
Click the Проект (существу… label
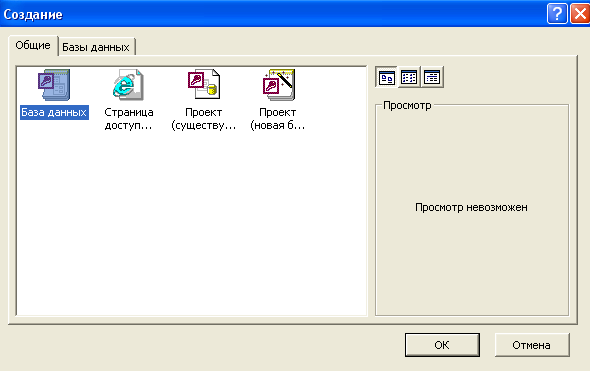204,119
